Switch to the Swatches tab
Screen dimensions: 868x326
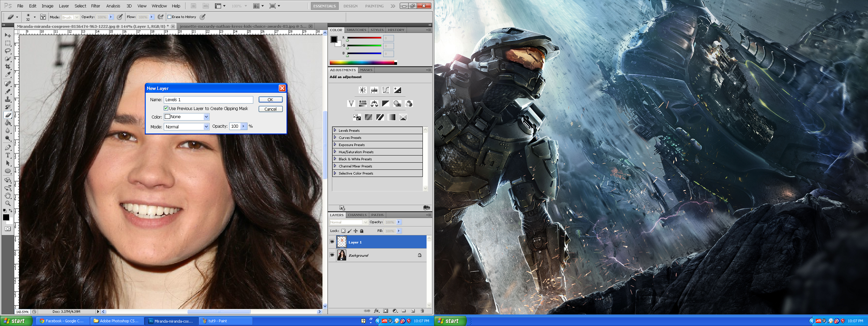(356, 30)
